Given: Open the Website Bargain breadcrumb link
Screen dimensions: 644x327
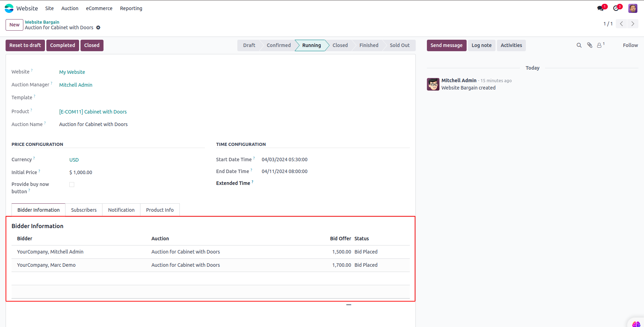Looking at the screenshot, I should click(42, 22).
